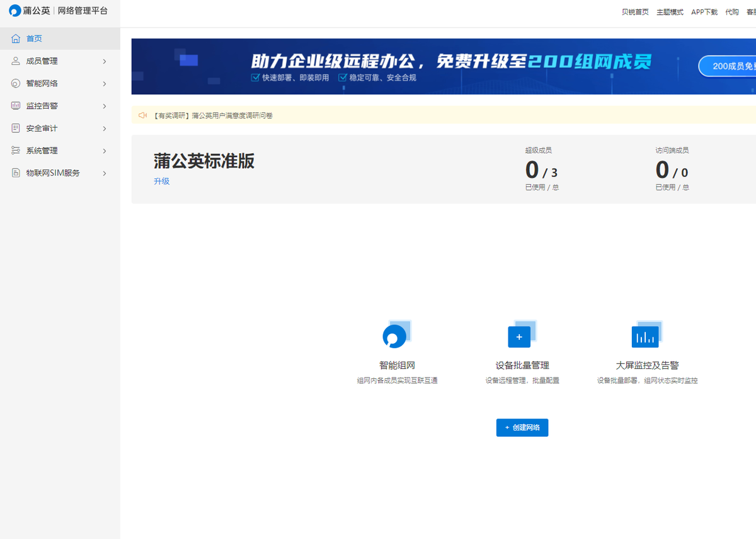Open the 首页 menu item
Viewport: 756px width, 539px height.
coord(60,38)
